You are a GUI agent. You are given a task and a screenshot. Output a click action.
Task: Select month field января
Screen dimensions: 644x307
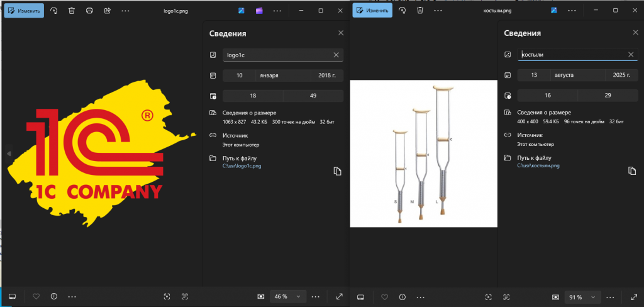[283, 75]
